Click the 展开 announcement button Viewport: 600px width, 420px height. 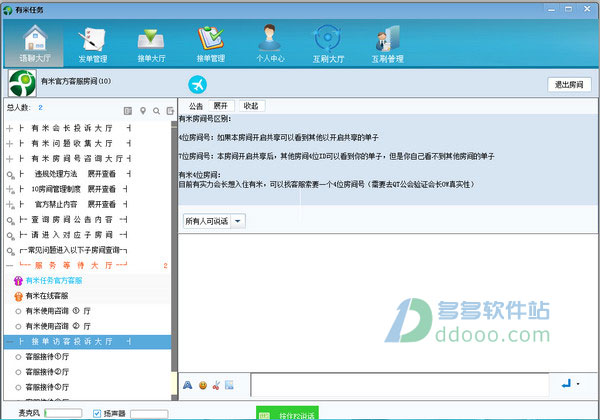[x=221, y=106]
